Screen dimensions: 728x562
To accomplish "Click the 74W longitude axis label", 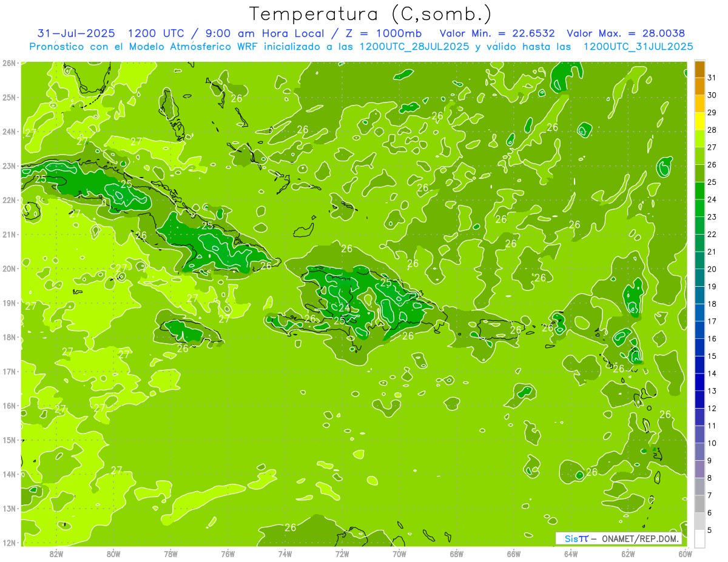I will [285, 554].
